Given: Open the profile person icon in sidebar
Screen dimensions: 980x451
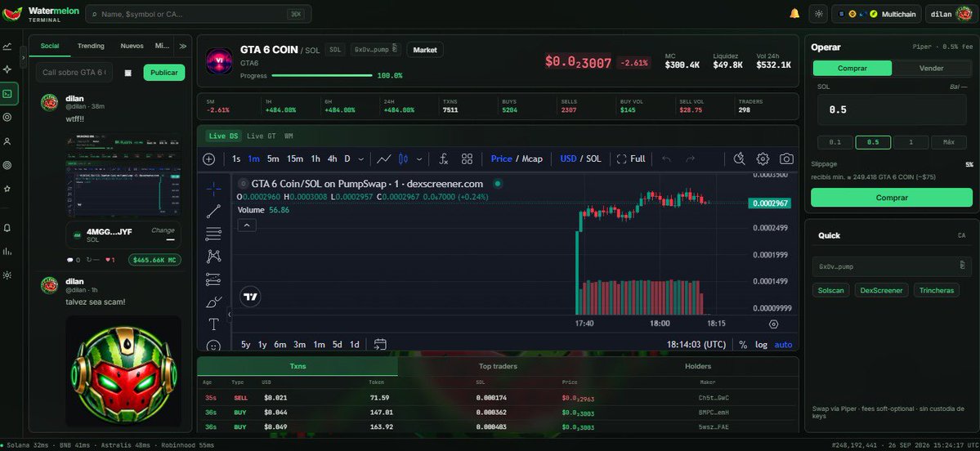Looking at the screenshot, I should [7, 142].
